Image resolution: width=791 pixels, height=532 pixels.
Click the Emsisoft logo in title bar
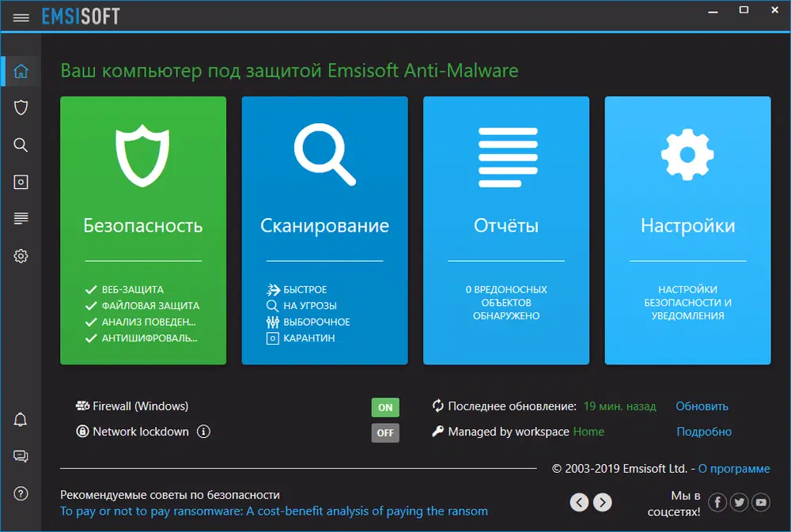click(81, 17)
